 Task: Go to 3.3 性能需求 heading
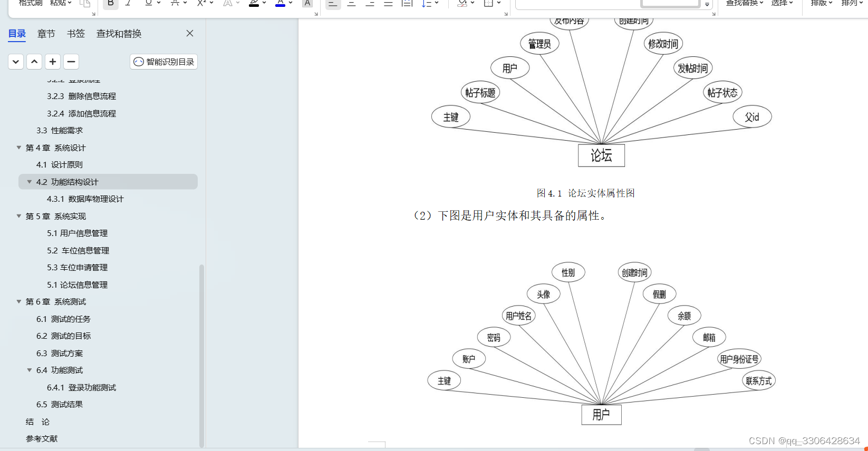pos(60,131)
